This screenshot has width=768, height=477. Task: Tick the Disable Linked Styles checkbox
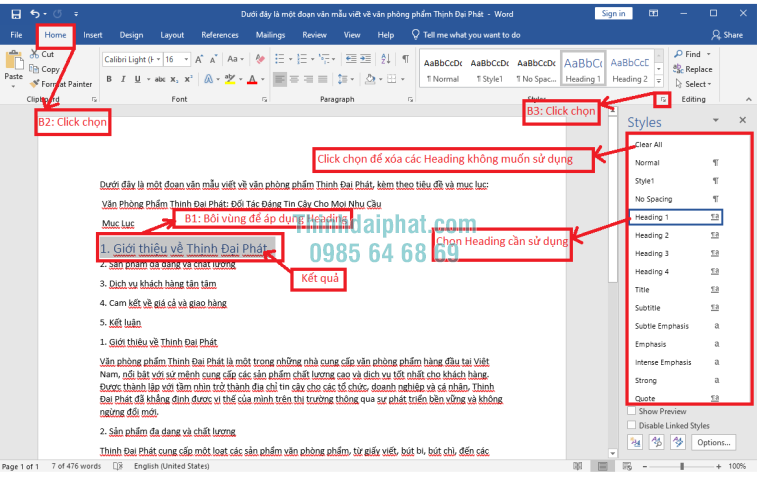click(x=632, y=425)
